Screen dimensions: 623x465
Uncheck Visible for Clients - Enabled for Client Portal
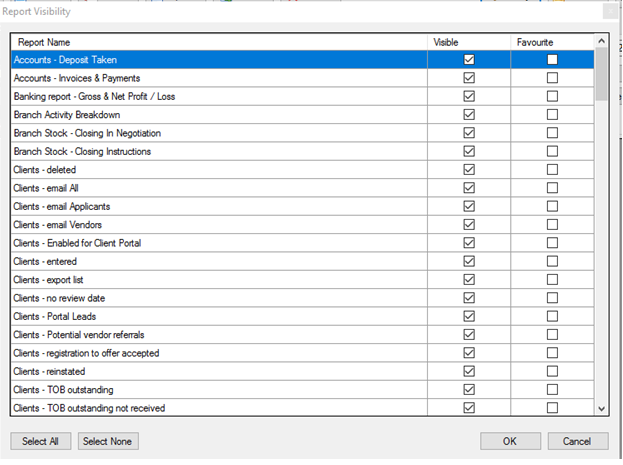coord(469,243)
